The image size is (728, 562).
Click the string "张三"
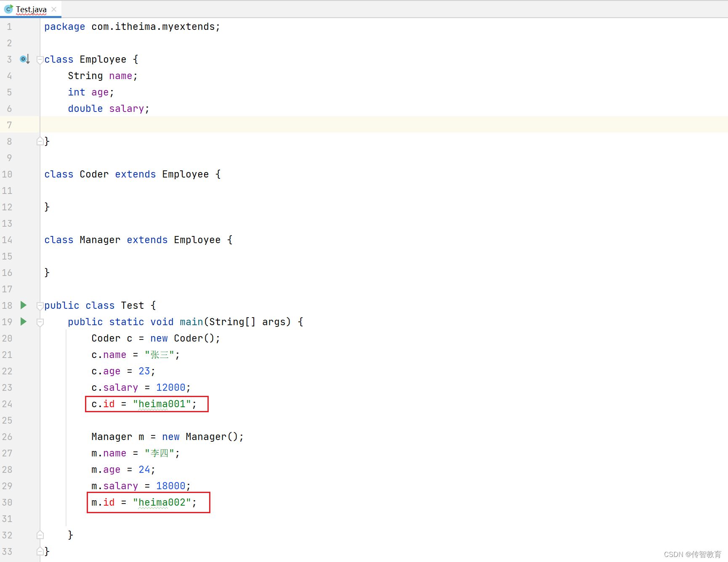(159, 355)
